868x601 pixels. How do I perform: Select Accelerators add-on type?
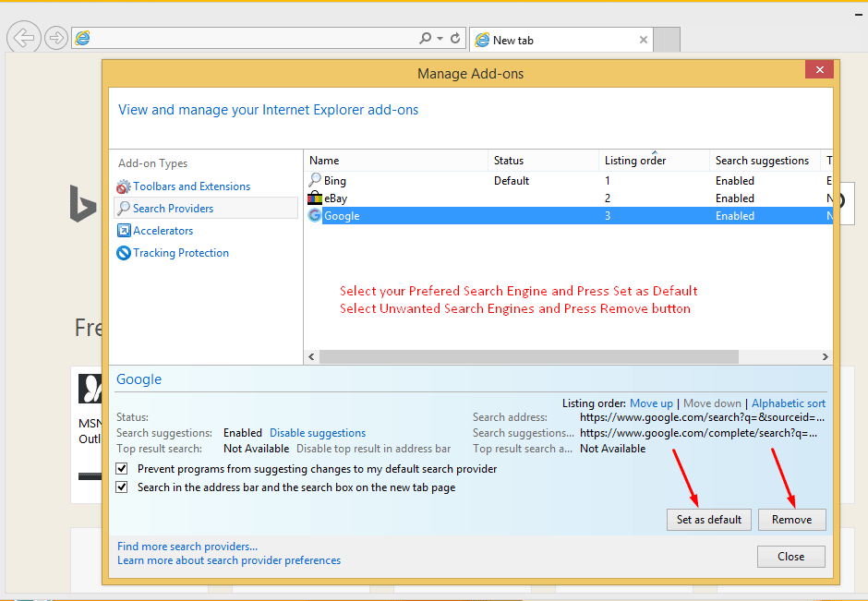[163, 231]
